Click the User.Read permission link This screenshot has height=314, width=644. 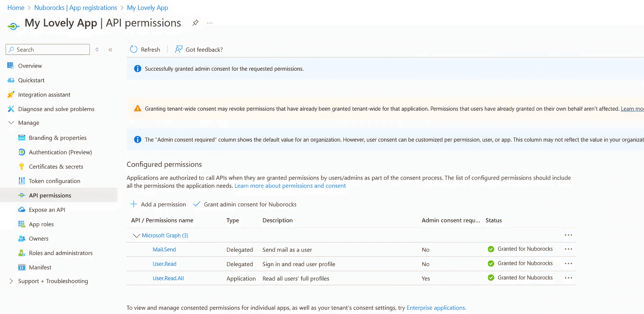click(165, 264)
